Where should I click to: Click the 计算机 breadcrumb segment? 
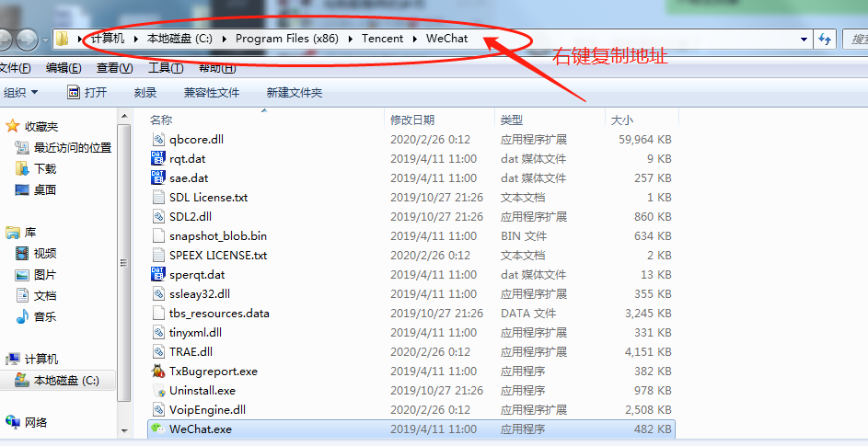coord(108,39)
